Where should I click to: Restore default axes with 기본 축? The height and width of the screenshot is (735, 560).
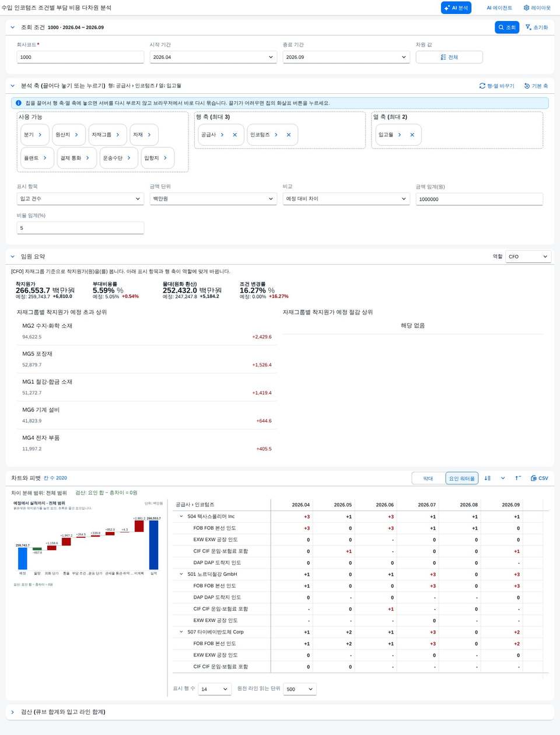coord(536,86)
